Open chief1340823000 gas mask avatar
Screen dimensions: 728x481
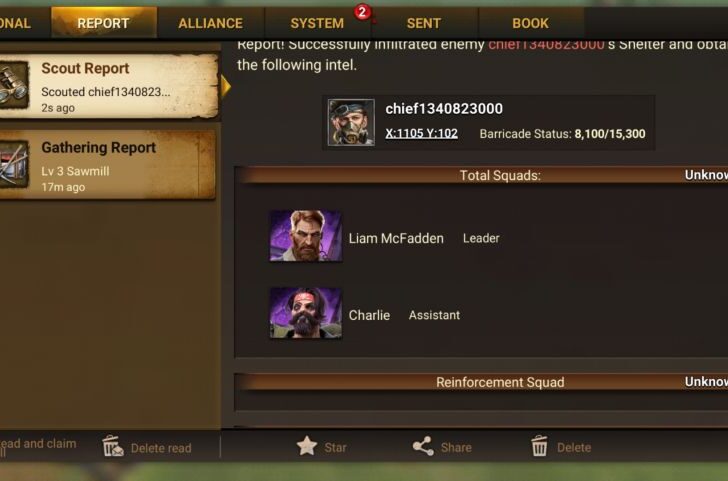pos(351,123)
